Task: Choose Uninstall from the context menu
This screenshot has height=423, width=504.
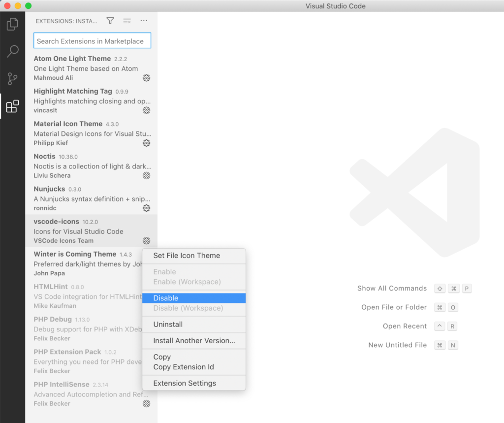Action: tap(194, 324)
